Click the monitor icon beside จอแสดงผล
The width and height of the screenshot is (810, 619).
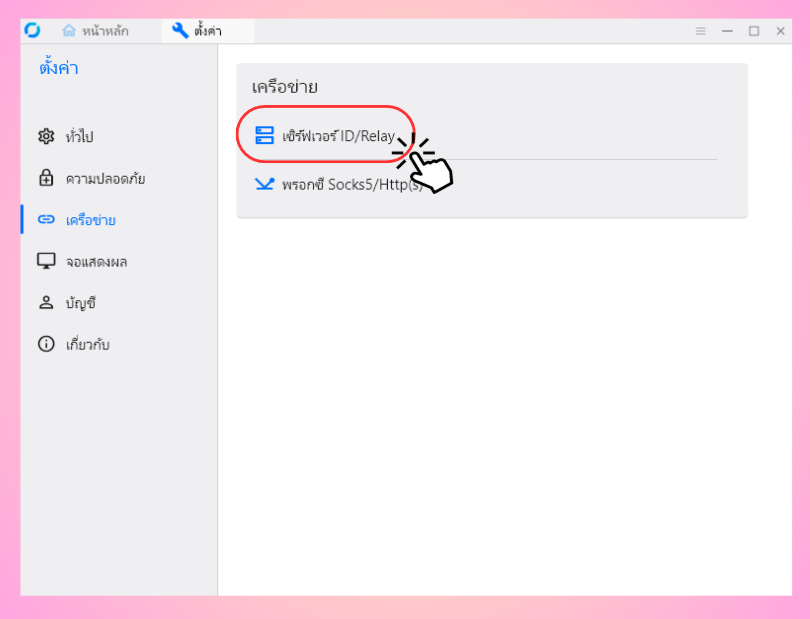[x=46, y=261]
